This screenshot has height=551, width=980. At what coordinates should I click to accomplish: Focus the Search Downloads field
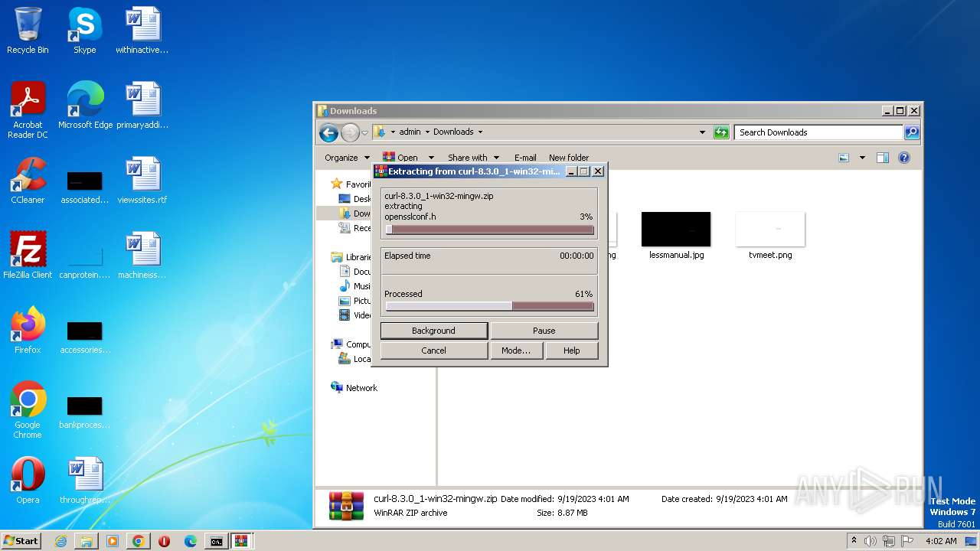click(818, 132)
